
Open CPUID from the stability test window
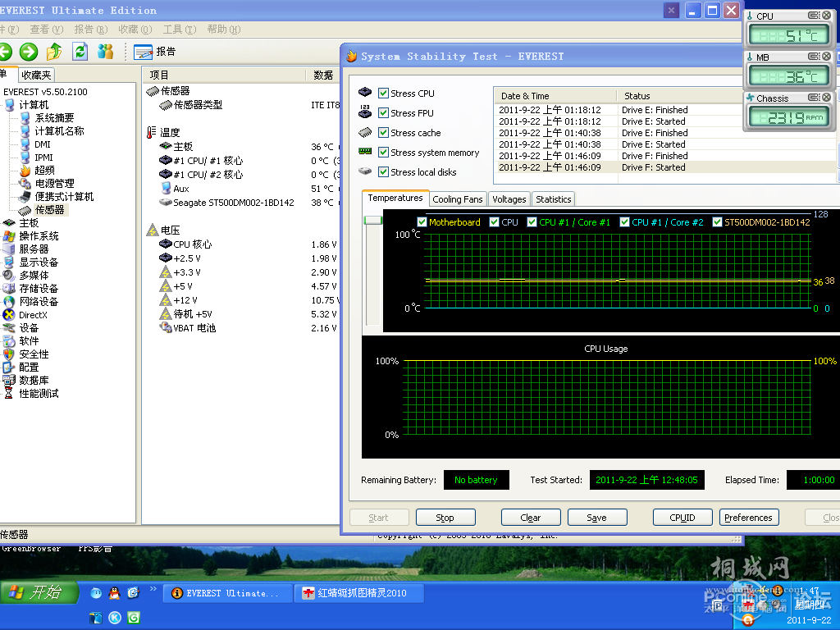click(x=682, y=518)
